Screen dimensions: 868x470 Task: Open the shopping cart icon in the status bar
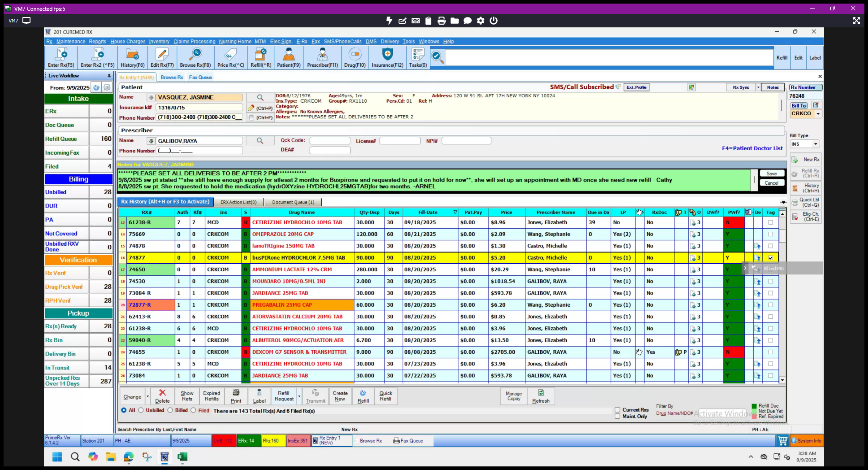point(782,441)
